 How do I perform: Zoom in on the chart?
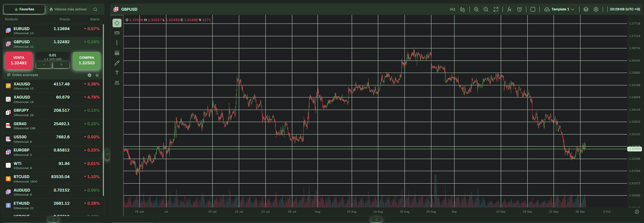point(476,9)
